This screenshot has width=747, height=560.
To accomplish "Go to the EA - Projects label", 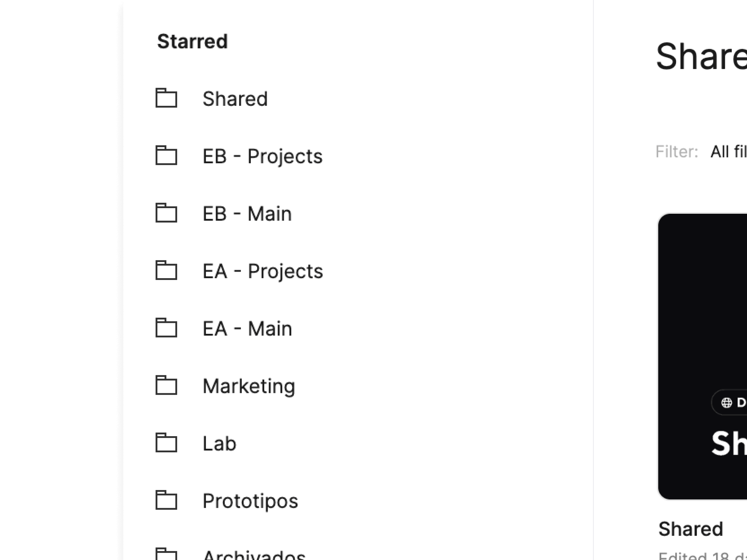I will point(263,271).
